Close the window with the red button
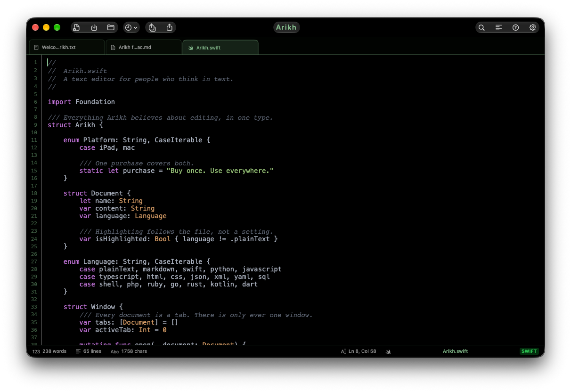Screen dimensions: 571x392 click(x=35, y=27)
